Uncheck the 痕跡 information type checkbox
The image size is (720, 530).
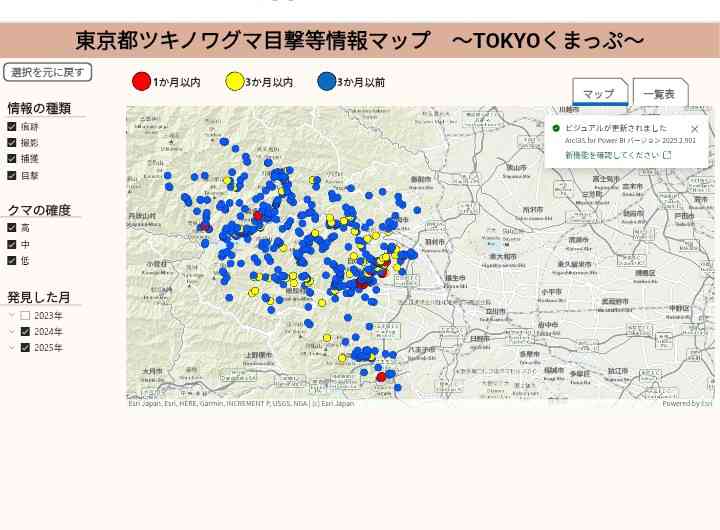[x=12, y=126]
